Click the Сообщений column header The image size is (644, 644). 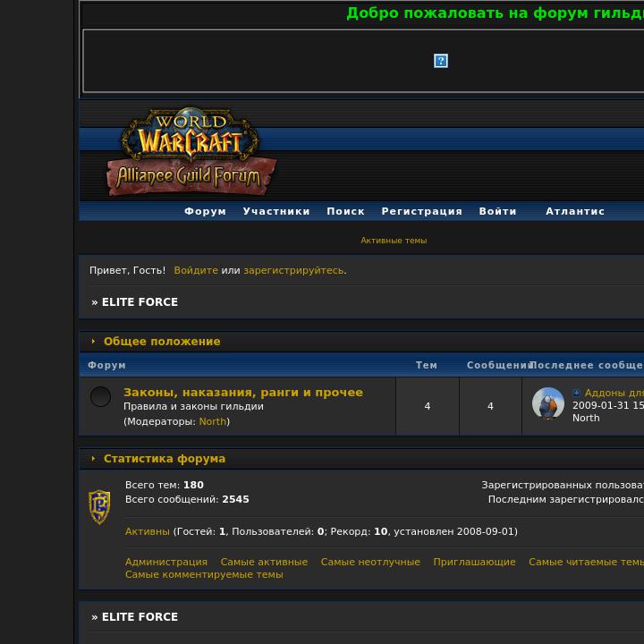[x=498, y=365]
